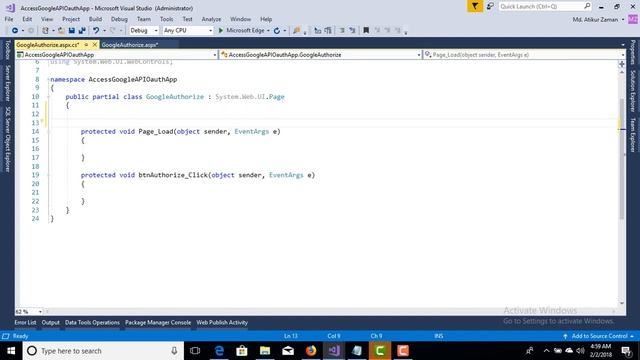The image size is (640, 360).
Task: Click the New Project toolbar icon
Action: 45,31
